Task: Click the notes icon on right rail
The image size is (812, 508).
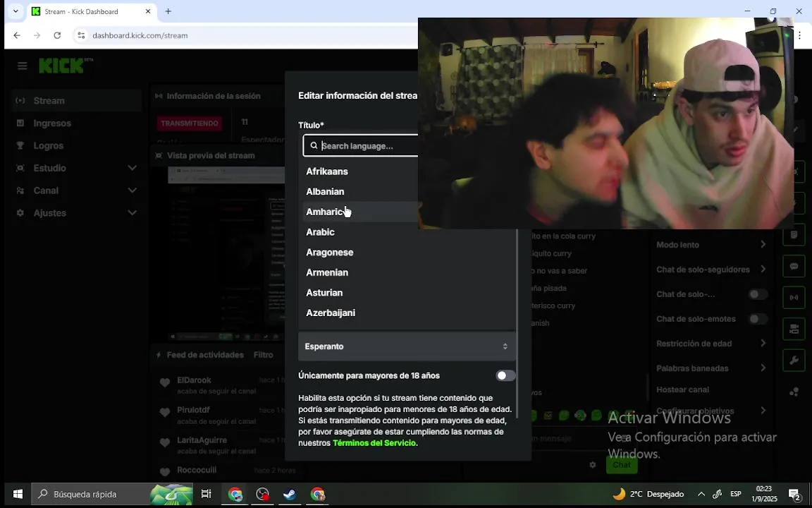Action: tap(794, 235)
